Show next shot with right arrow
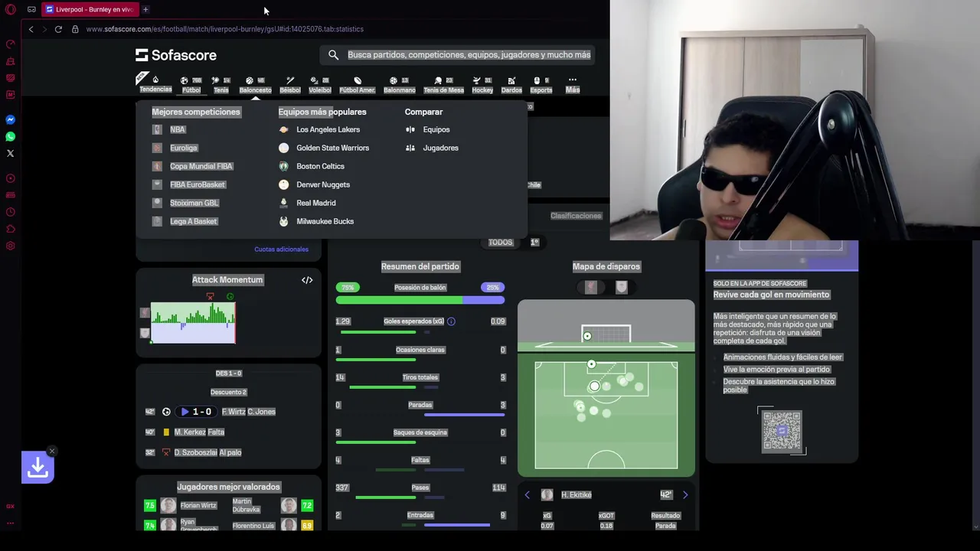Image resolution: width=980 pixels, height=551 pixels. pyautogui.click(x=685, y=495)
